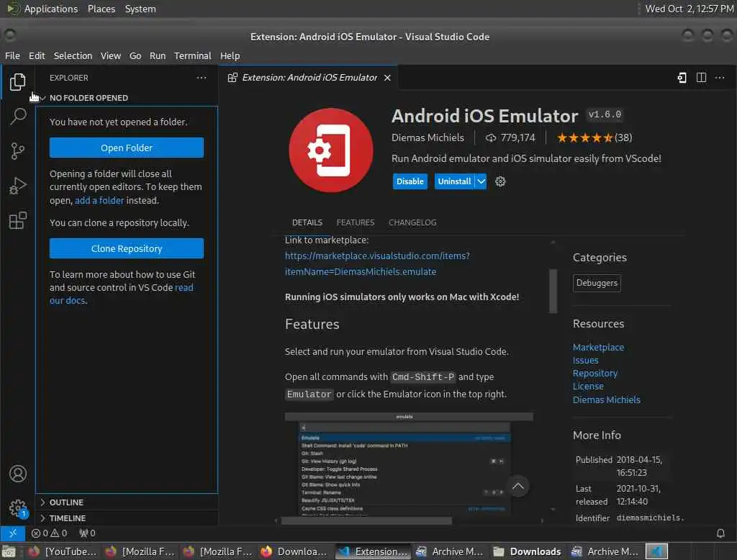Switch to the CHANGELOG tab

pos(412,222)
